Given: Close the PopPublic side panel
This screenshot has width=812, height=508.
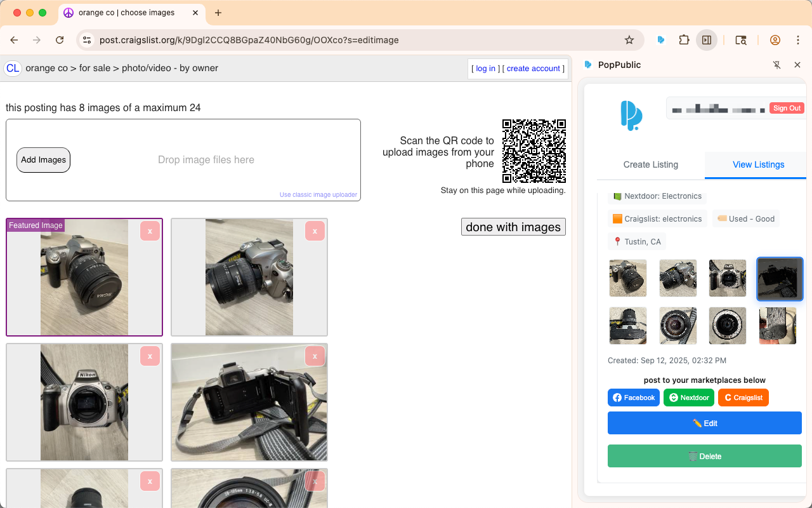Looking at the screenshot, I should pos(797,65).
